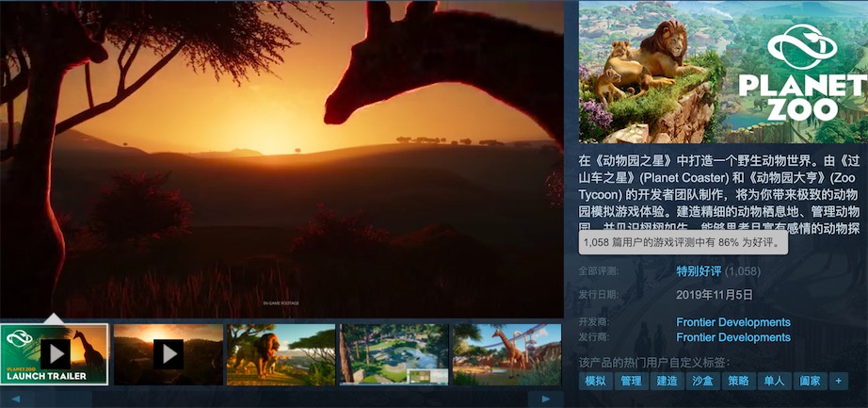
Task: Click the right arrow of thumbnail strip
Action: (546, 400)
